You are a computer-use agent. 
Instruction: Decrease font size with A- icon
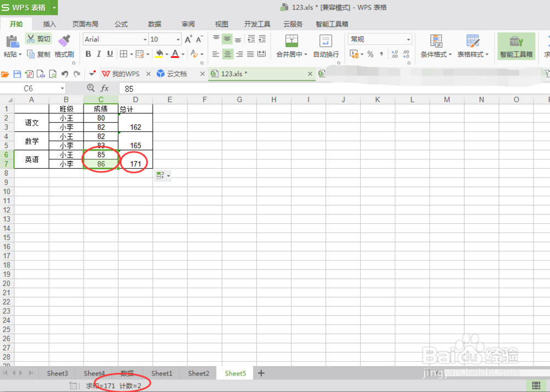click(x=200, y=39)
